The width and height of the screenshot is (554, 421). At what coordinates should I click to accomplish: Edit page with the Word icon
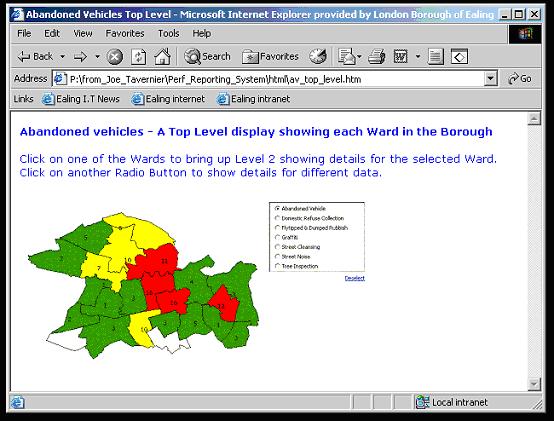[400, 57]
